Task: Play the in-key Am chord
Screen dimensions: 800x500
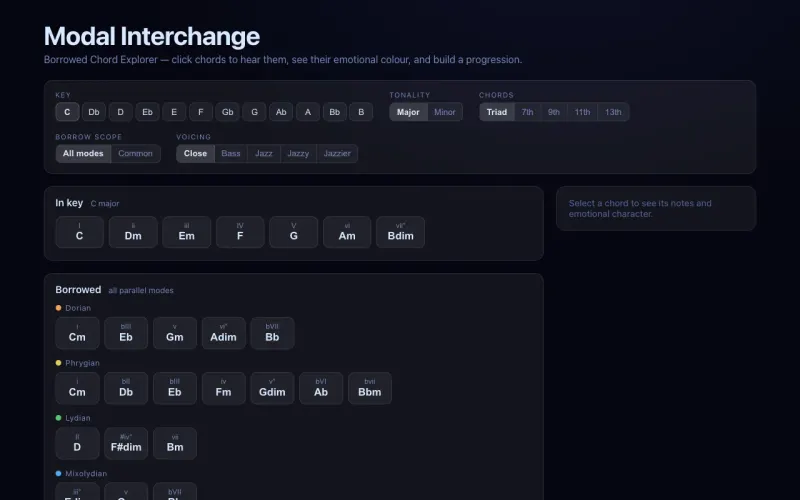Action: (x=347, y=232)
